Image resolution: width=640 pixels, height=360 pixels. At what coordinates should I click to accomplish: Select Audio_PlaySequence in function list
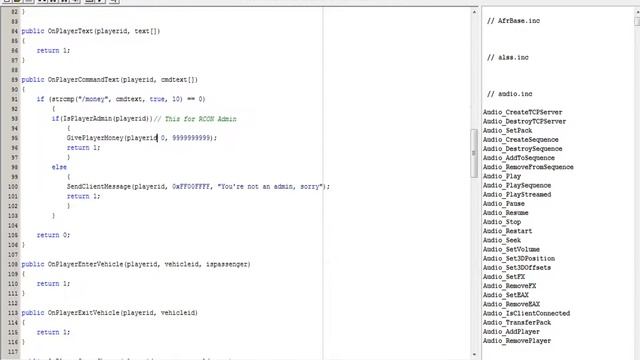517,185
